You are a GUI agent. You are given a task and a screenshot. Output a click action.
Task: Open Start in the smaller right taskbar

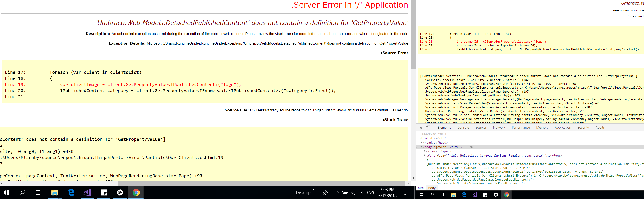(x=421, y=195)
